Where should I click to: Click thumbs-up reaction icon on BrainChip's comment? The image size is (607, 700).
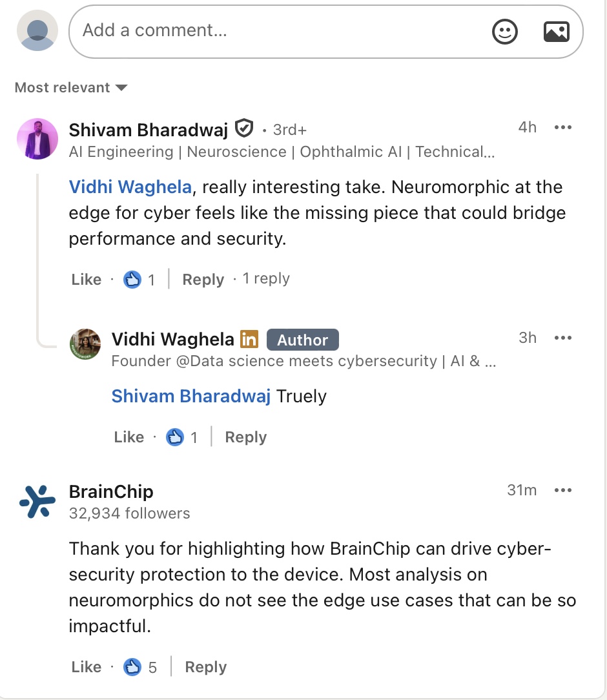[132, 667]
